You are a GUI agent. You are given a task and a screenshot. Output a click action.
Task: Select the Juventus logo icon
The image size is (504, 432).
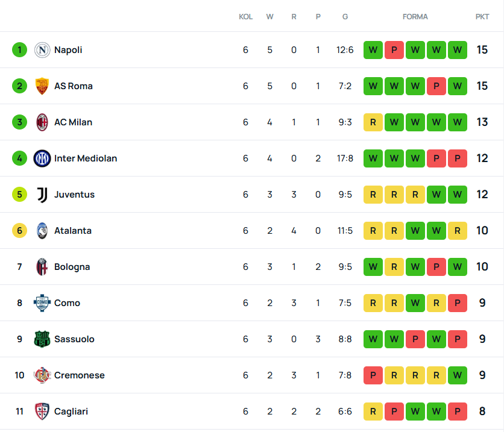pos(42,195)
